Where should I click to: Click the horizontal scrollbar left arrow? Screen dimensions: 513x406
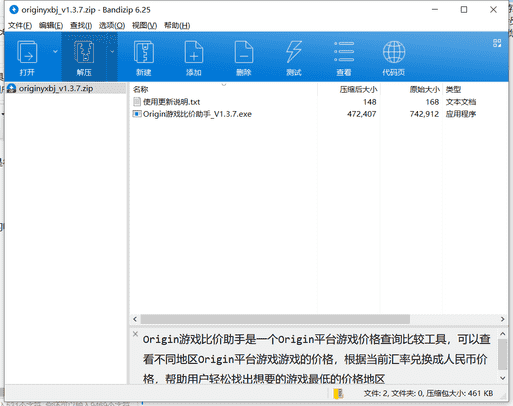[x=135, y=319]
